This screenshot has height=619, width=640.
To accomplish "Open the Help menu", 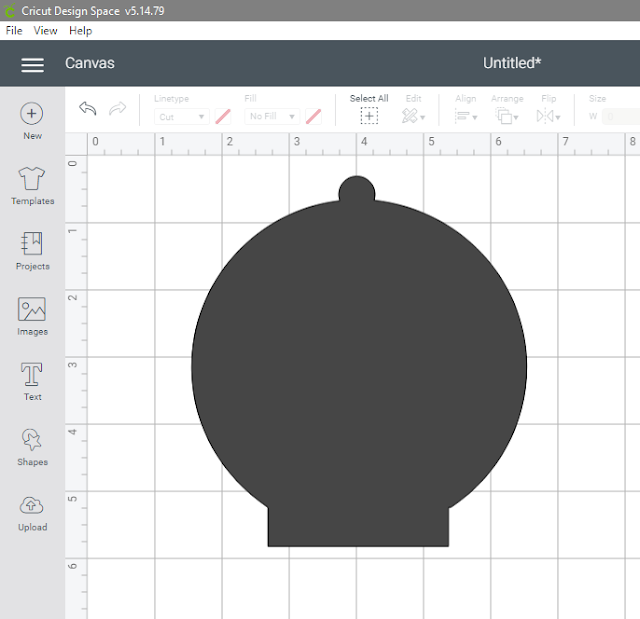I will click(80, 31).
